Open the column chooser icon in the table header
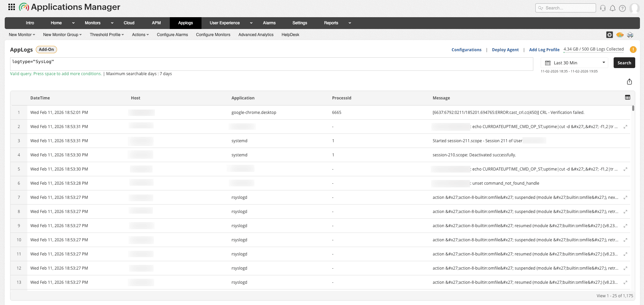Image resolution: width=644 pixels, height=305 pixels. click(x=628, y=97)
